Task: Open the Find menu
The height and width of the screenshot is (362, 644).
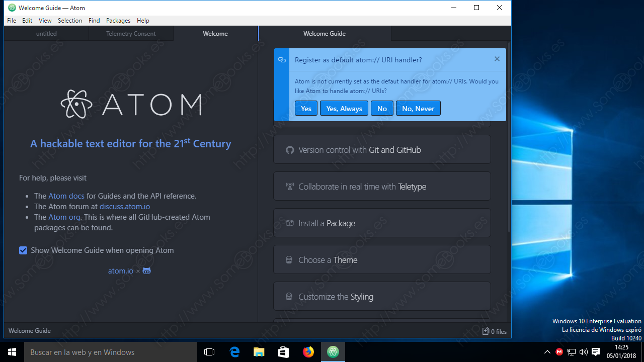Action: click(x=94, y=21)
